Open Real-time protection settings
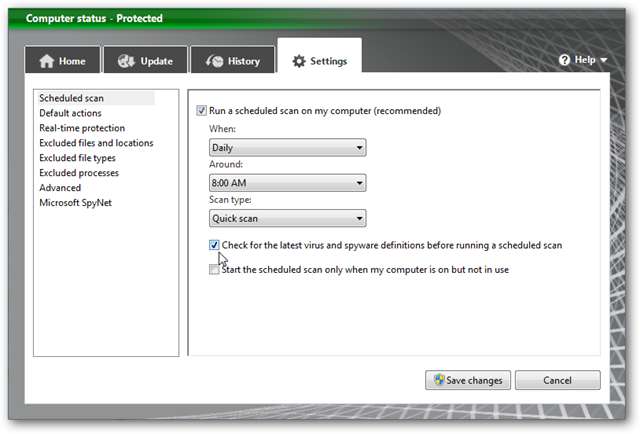 tap(82, 128)
